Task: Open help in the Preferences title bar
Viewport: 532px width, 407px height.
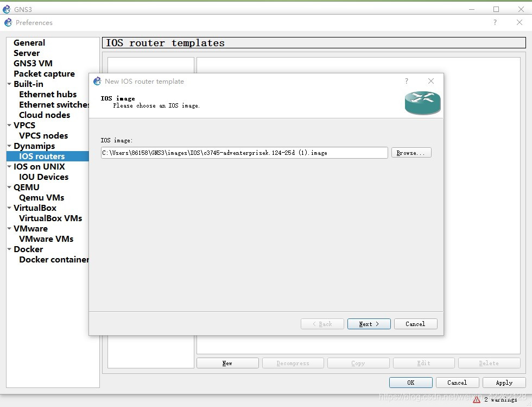Action: 495,22
